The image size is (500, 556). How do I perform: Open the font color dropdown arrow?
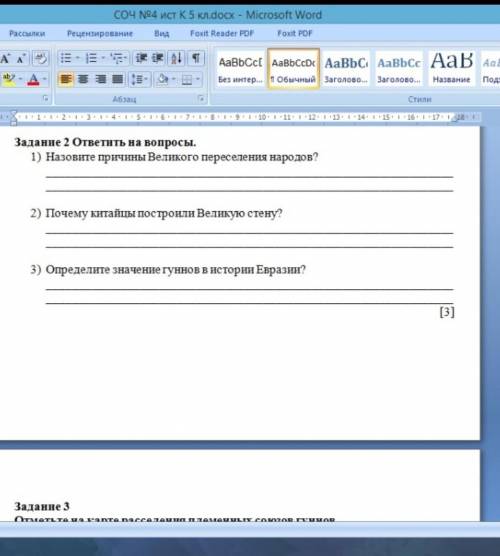pos(44,79)
